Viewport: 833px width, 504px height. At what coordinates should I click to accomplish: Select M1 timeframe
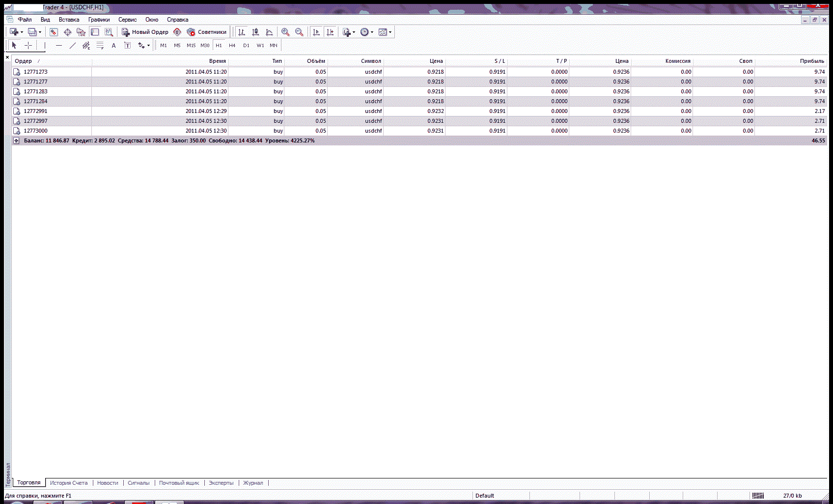tap(164, 45)
